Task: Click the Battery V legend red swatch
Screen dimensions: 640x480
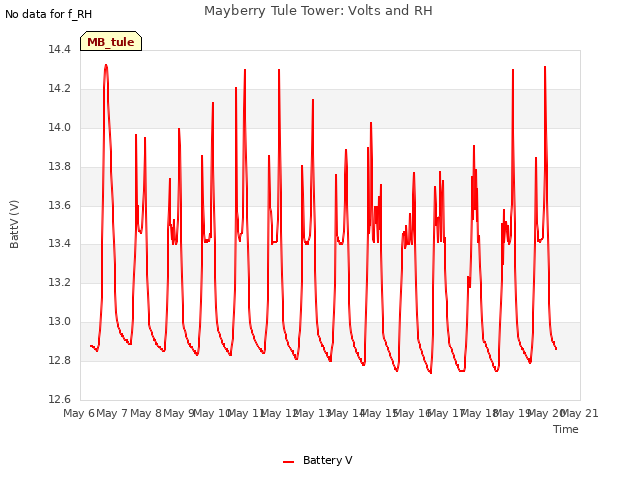Action: 288,461
